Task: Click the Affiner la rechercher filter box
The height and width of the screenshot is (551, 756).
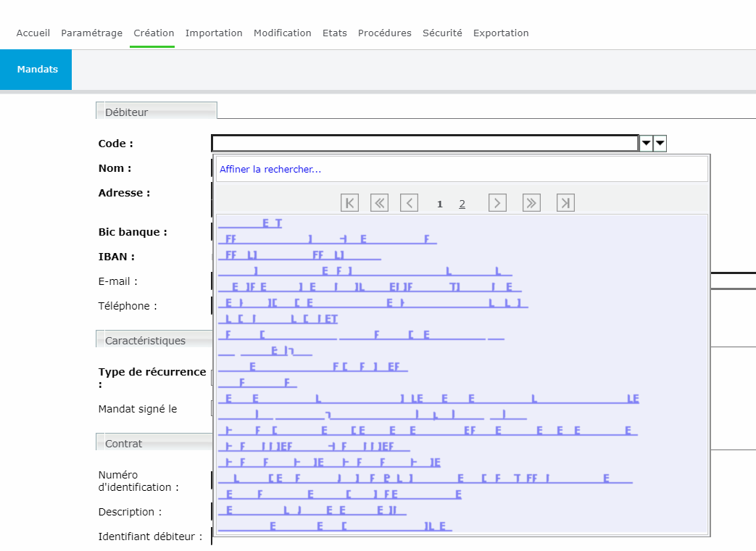Action: click(x=462, y=169)
